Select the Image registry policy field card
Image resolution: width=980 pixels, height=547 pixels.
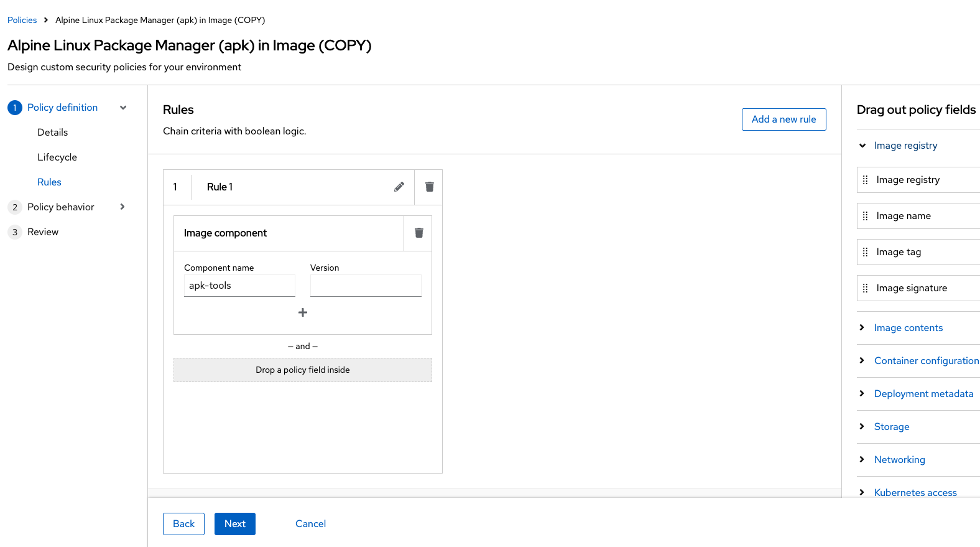tap(918, 180)
